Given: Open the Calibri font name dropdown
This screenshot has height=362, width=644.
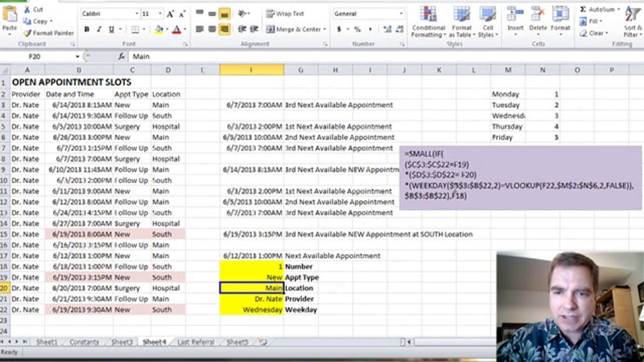Looking at the screenshot, I should coord(137,14).
